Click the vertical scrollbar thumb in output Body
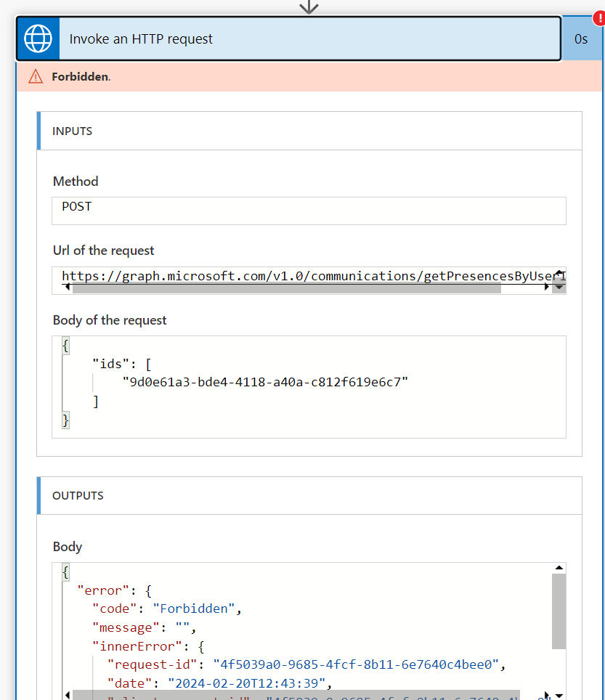This screenshot has height=700, width=605. coord(559,611)
